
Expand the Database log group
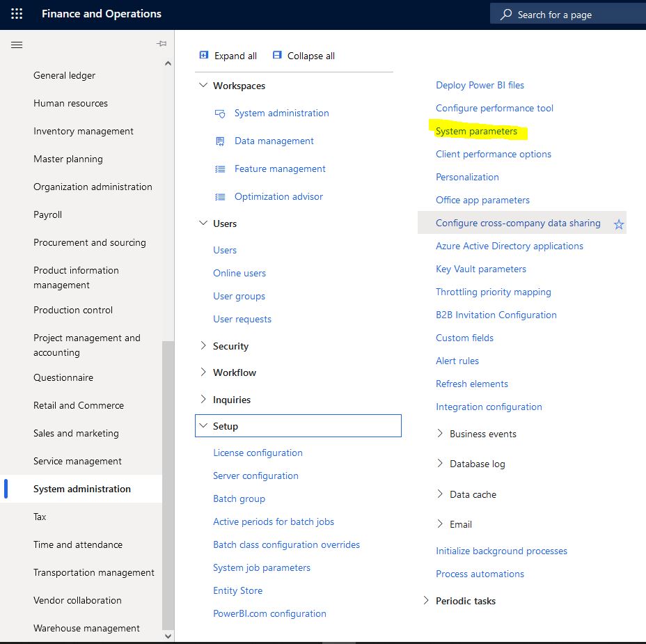coord(439,463)
